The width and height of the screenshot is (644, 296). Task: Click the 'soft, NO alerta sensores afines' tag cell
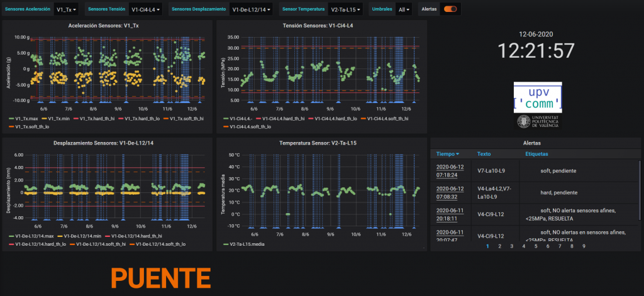pyautogui.click(x=578, y=214)
